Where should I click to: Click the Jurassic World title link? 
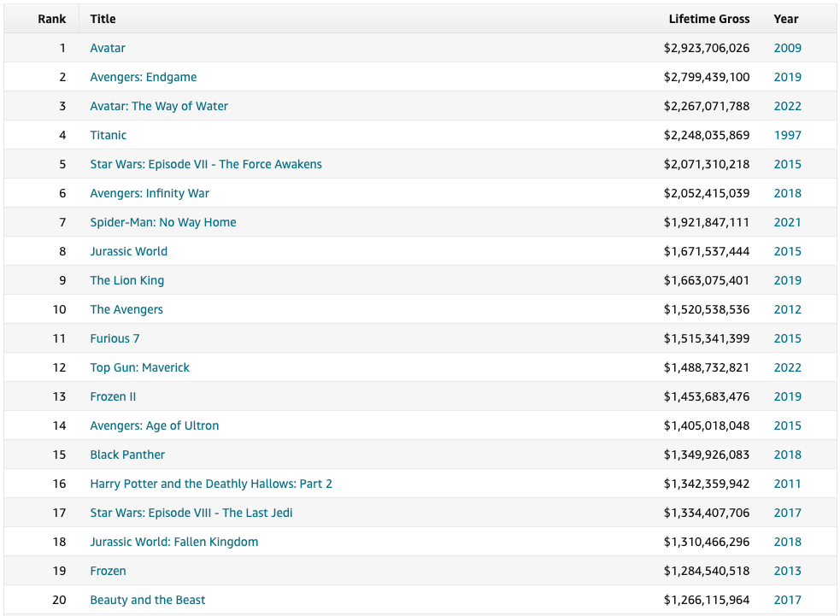tap(128, 251)
